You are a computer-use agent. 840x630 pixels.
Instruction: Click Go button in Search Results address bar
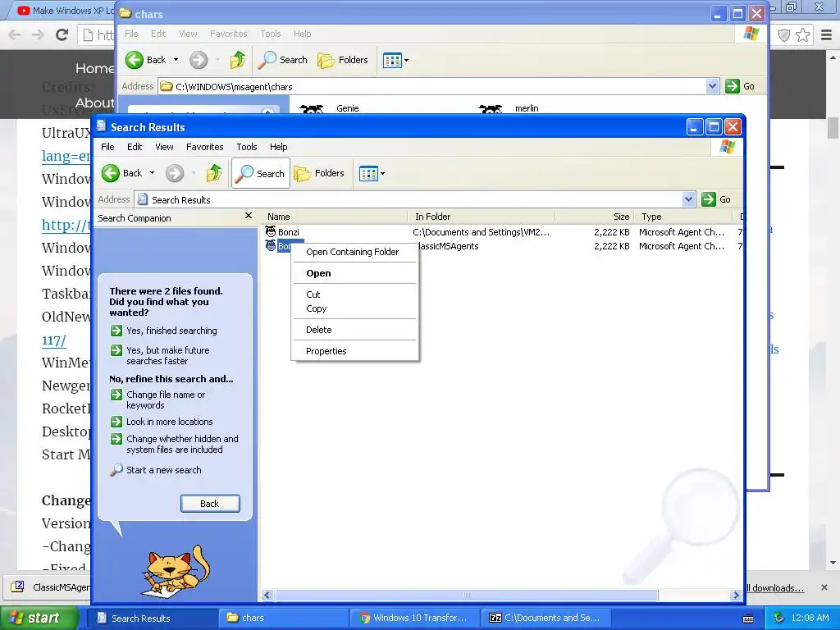tap(717, 199)
